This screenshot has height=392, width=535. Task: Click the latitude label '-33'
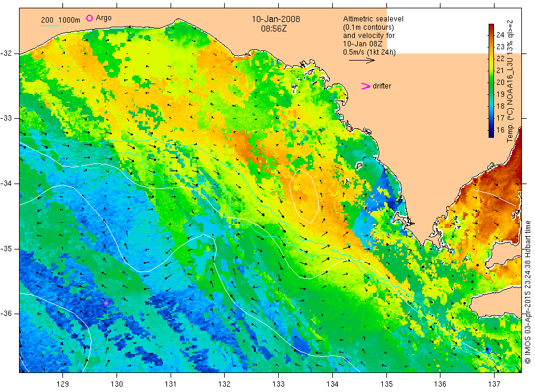7,118
